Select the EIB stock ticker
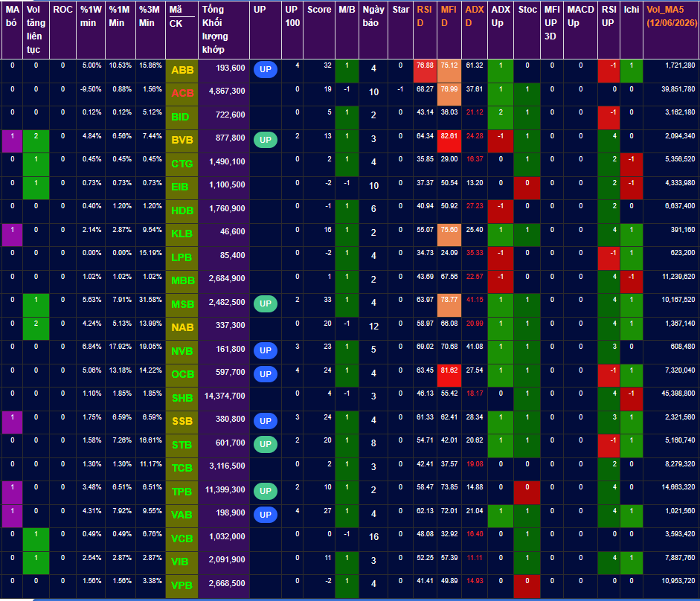This screenshot has height=601, width=700. (179, 187)
